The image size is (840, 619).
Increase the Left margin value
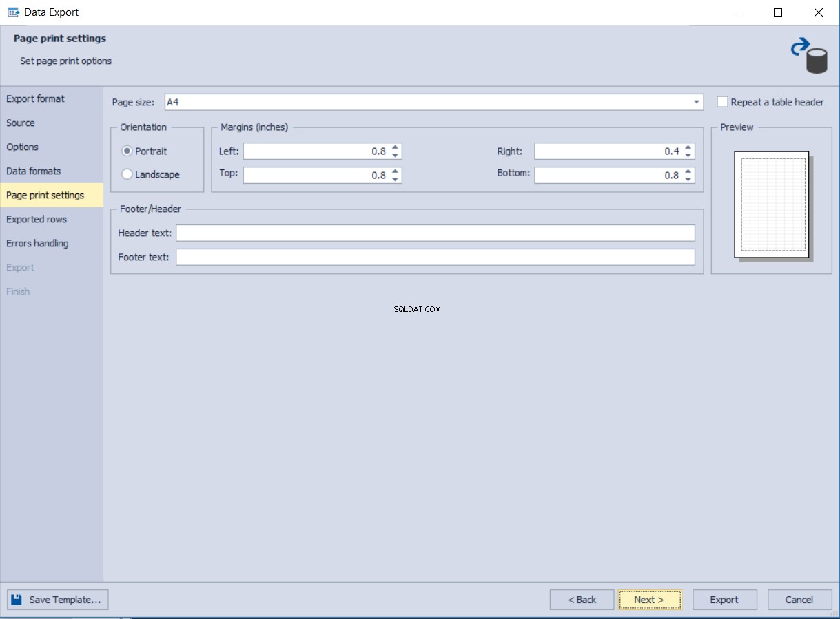tap(396, 147)
